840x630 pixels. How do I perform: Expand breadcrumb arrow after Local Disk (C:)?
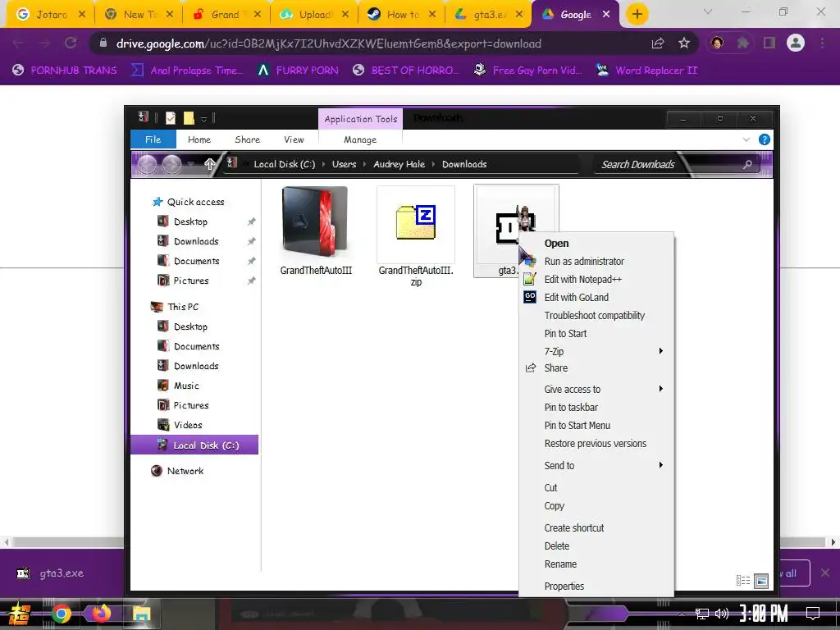coord(323,164)
